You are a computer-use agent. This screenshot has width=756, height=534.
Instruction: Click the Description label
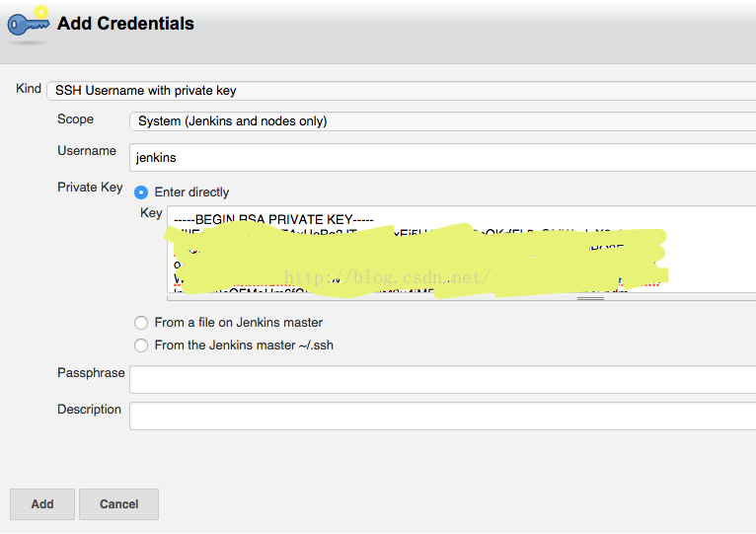89,410
